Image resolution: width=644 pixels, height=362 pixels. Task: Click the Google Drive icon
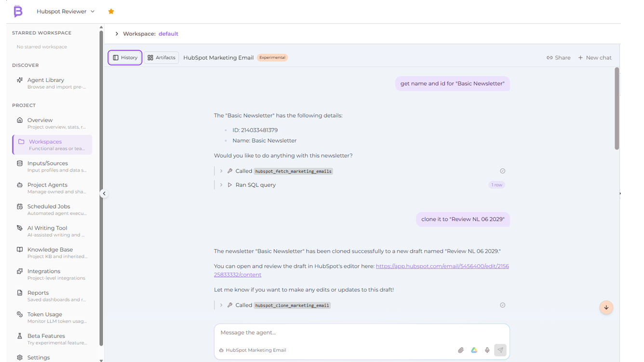coord(474,350)
